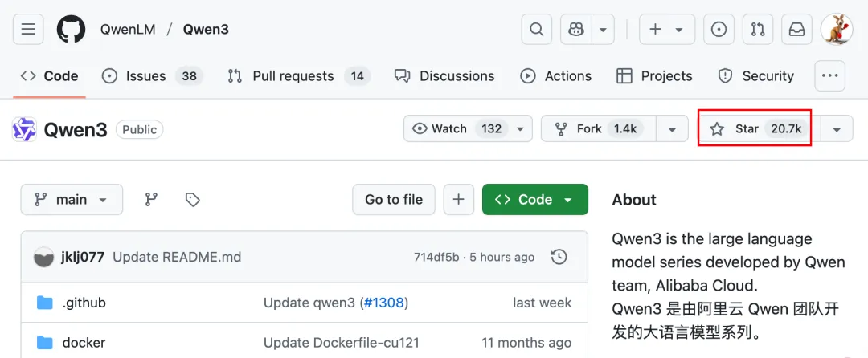868x358 pixels.
Task: Open your issues icon in header
Action: (719, 29)
